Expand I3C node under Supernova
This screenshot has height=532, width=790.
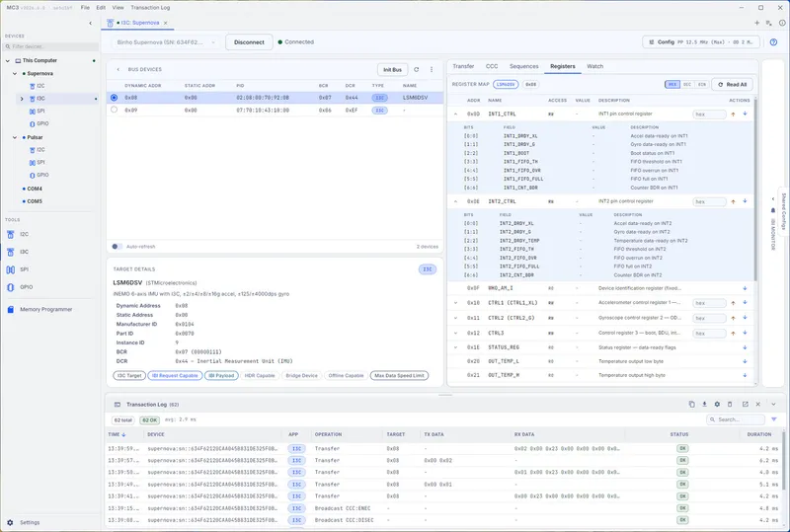(x=22, y=99)
